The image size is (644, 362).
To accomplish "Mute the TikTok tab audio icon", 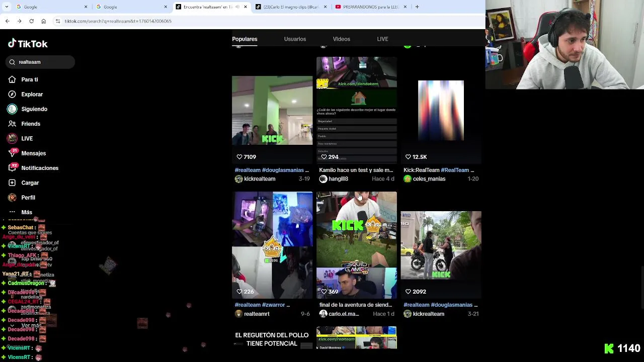I will pyautogui.click(x=237, y=7).
